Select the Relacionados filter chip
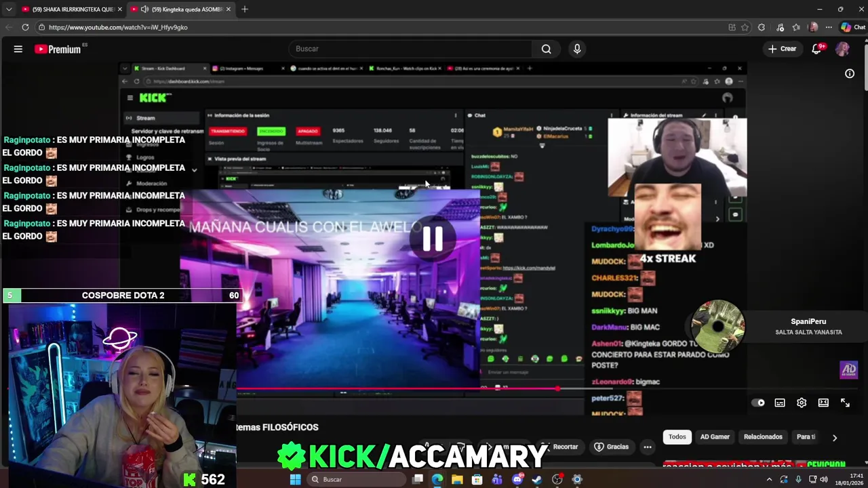Image resolution: width=868 pixels, height=488 pixels. click(x=763, y=436)
